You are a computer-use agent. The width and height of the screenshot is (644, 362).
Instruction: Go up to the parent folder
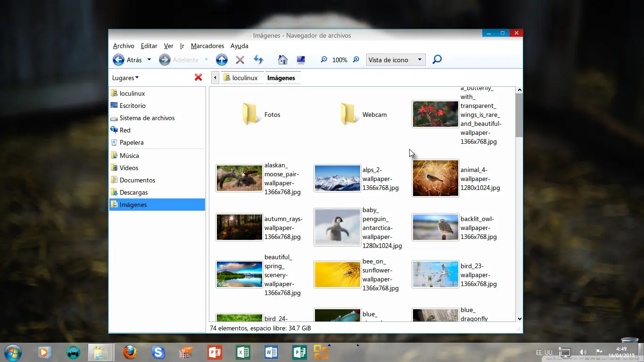pos(222,60)
